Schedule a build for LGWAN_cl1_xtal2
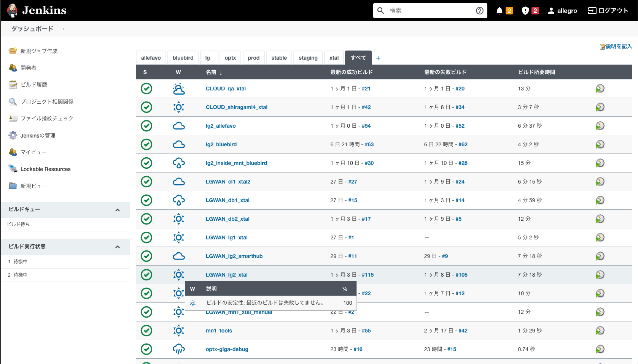 pos(600,182)
